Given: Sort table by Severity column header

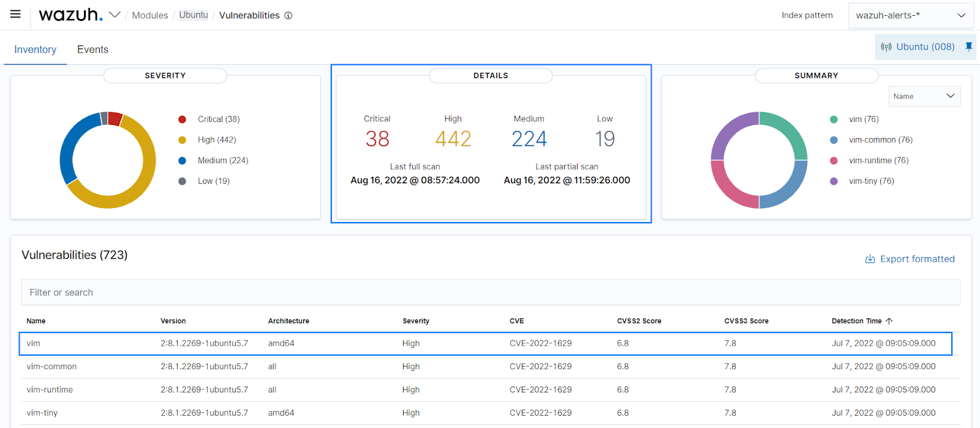Looking at the screenshot, I should click(416, 321).
